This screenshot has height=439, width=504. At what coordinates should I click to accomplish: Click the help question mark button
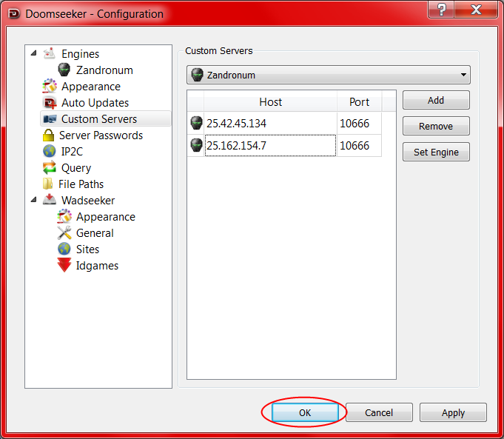(441, 10)
